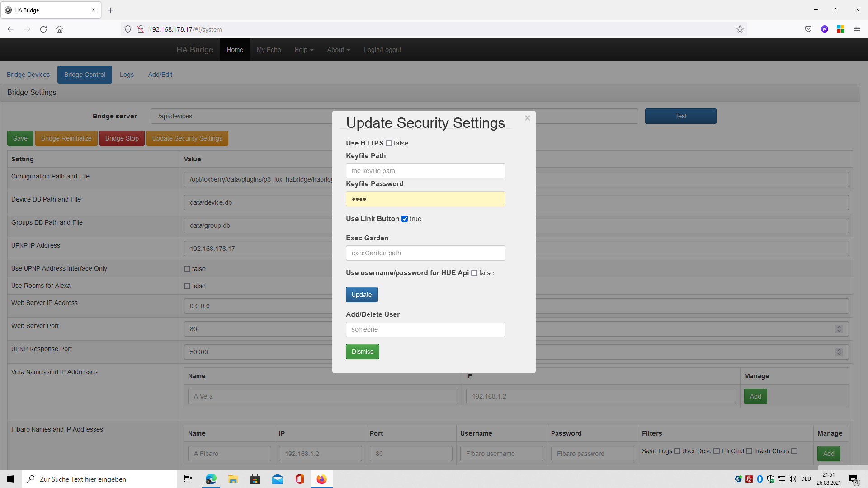Check the Fibaro User Desc filter

717,451
